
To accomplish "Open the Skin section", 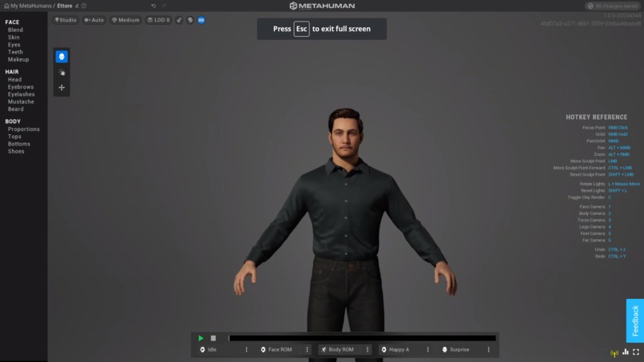I will click(14, 37).
